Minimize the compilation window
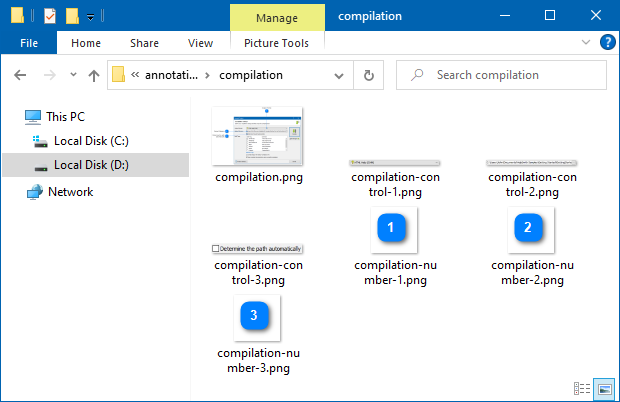 [505, 16]
